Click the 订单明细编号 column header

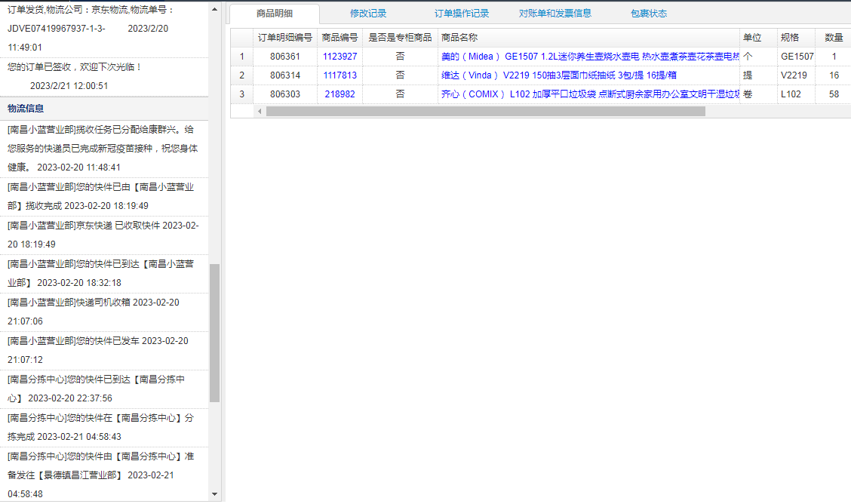285,38
